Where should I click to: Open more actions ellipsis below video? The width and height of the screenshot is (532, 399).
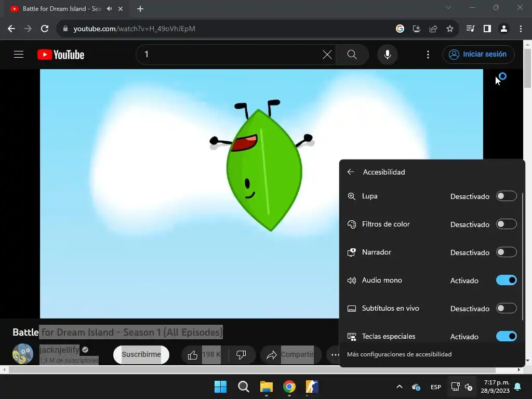[335, 355]
